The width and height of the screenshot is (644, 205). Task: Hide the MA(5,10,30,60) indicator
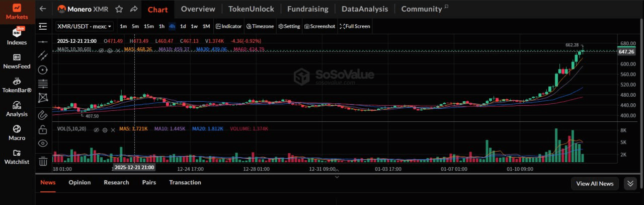[101, 49]
